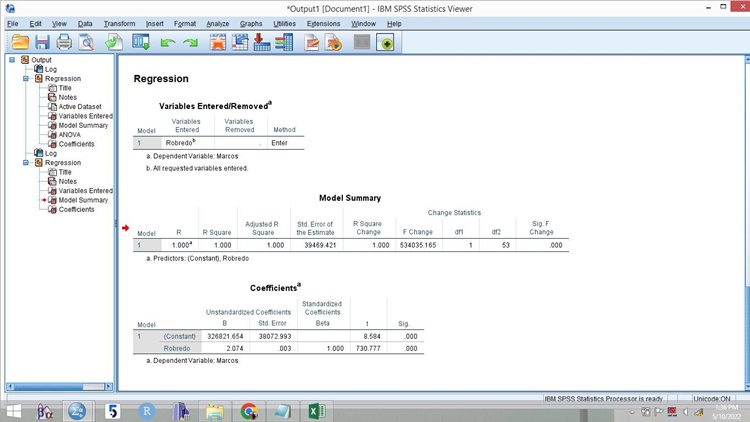Click the df2 value 53
750x422 pixels.
[x=506, y=245]
